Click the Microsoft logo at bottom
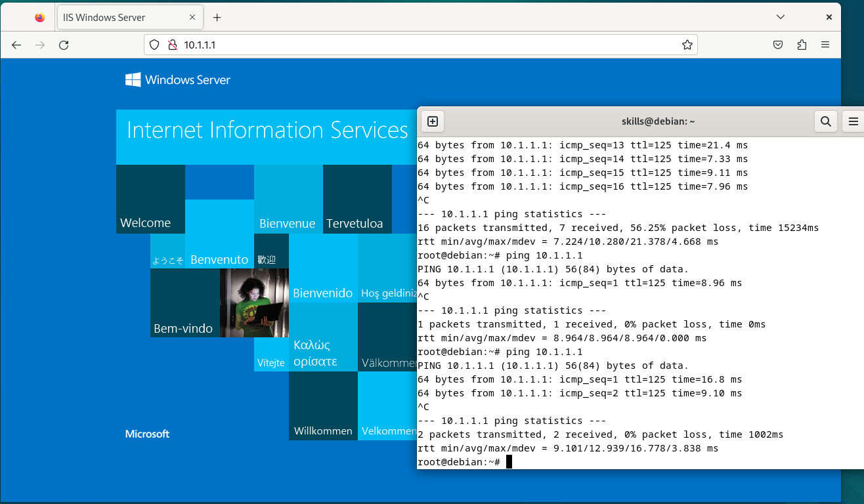This screenshot has width=864, height=504. coord(147,434)
